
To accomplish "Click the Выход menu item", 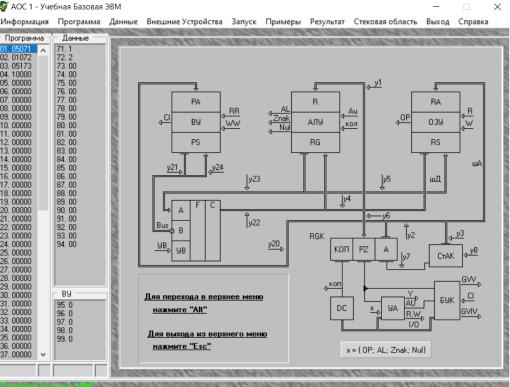I will point(438,22).
